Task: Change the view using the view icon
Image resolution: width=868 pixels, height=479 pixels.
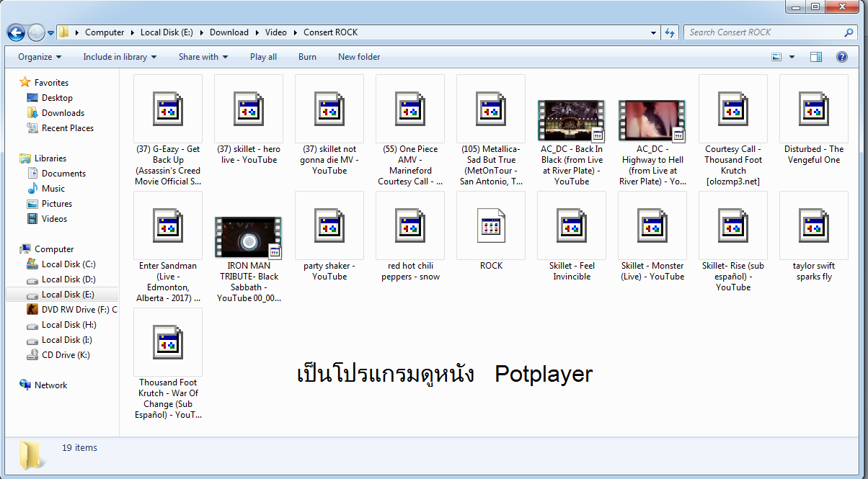Action: click(776, 57)
